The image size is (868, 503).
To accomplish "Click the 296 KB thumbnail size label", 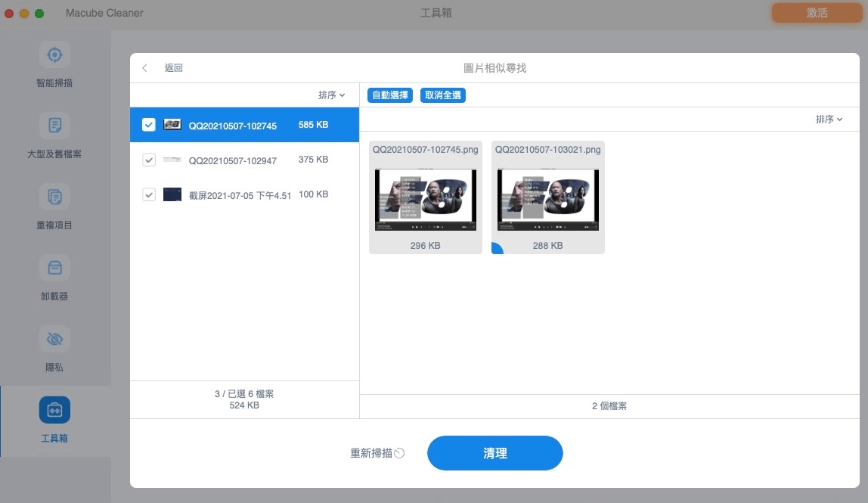I will point(425,245).
